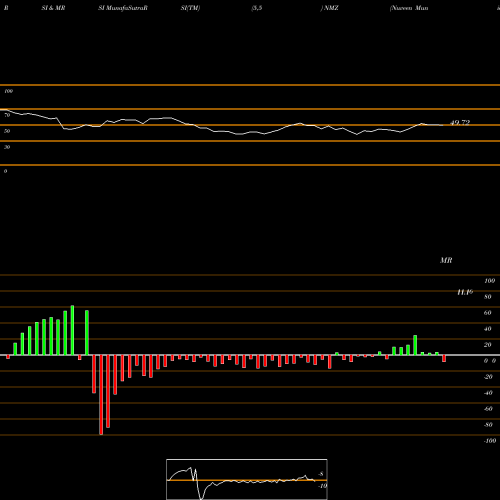Click the RSI axis label 50

click(x=7, y=131)
